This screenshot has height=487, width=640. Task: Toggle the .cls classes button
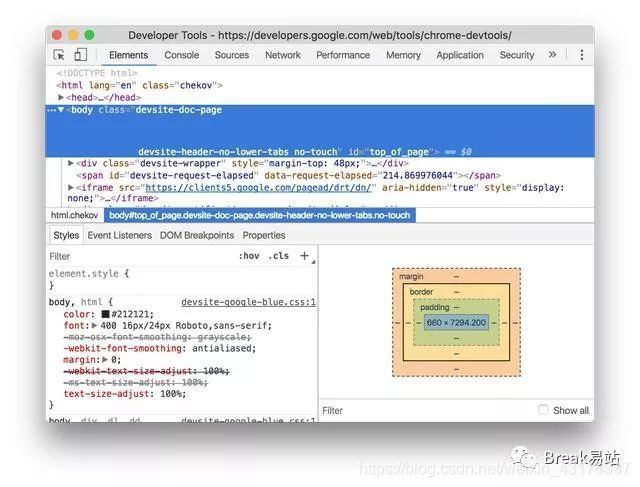tap(279, 256)
